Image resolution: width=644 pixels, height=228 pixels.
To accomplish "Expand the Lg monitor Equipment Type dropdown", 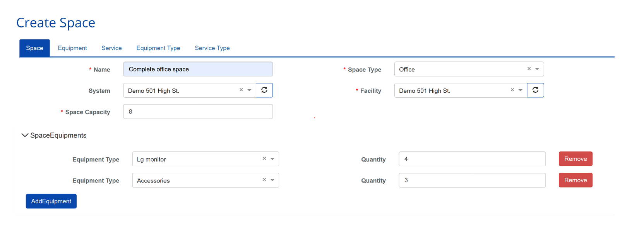I will click(x=272, y=159).
